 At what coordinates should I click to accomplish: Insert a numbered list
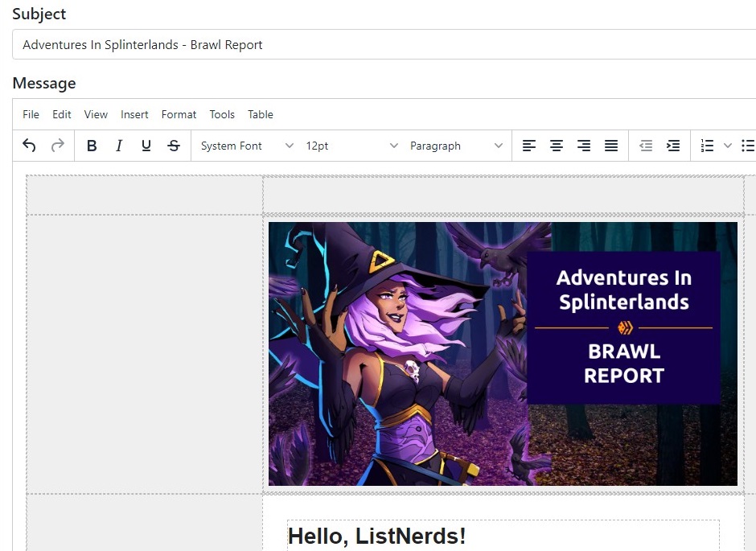point(707,146)
